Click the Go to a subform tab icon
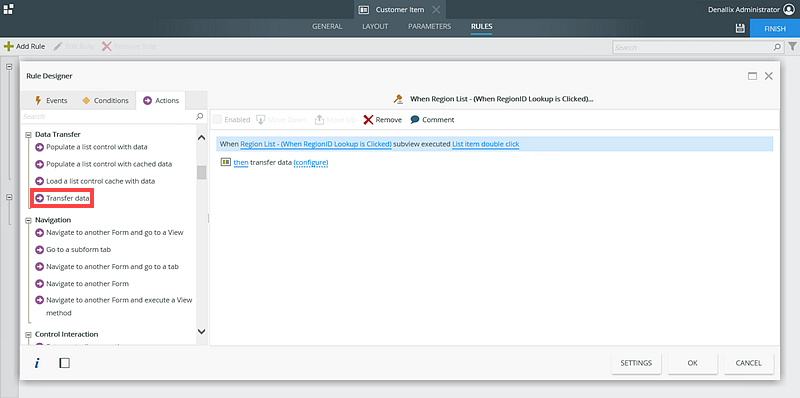Screen dimensions: 800x398 [x=39, y=250]
